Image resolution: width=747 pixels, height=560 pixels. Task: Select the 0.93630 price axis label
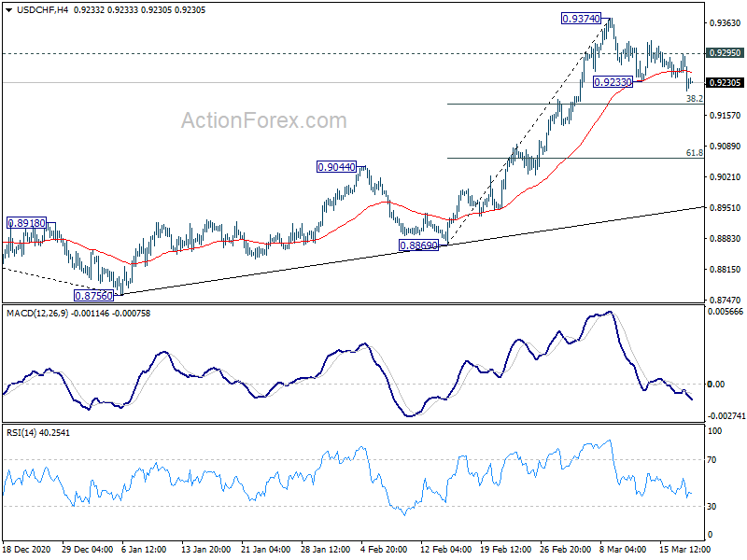coord(725,22)
